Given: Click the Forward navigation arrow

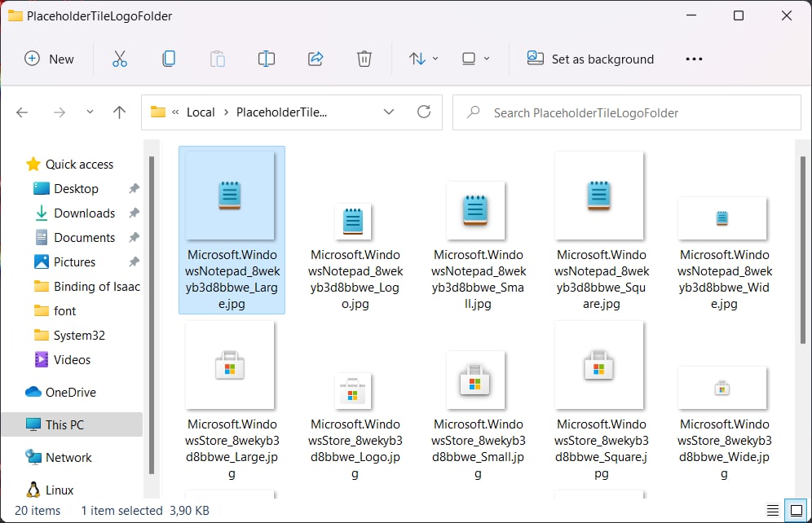Looking at the screenshot, I should tap(60, 112).
